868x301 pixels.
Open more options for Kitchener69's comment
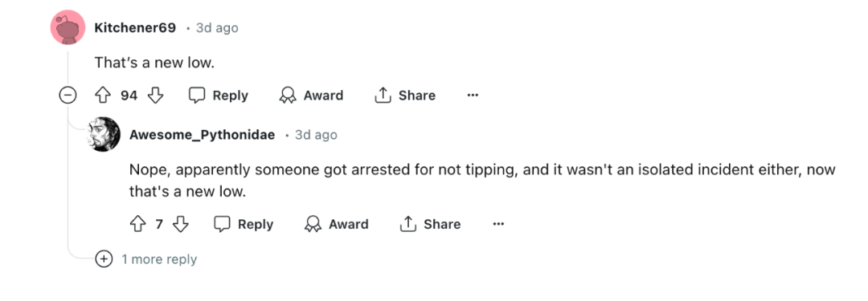[x=473, y=96]
